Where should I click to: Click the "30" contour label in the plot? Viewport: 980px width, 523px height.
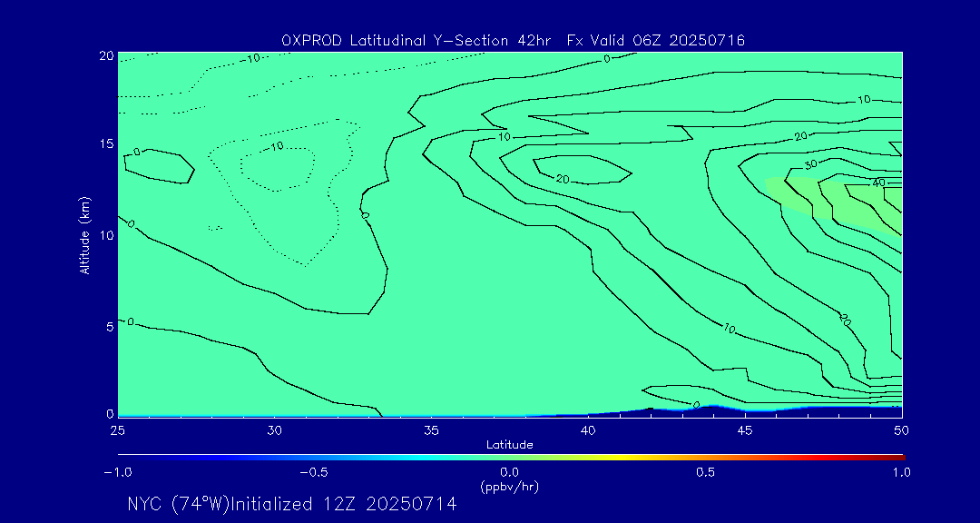[x=811, y=165]
